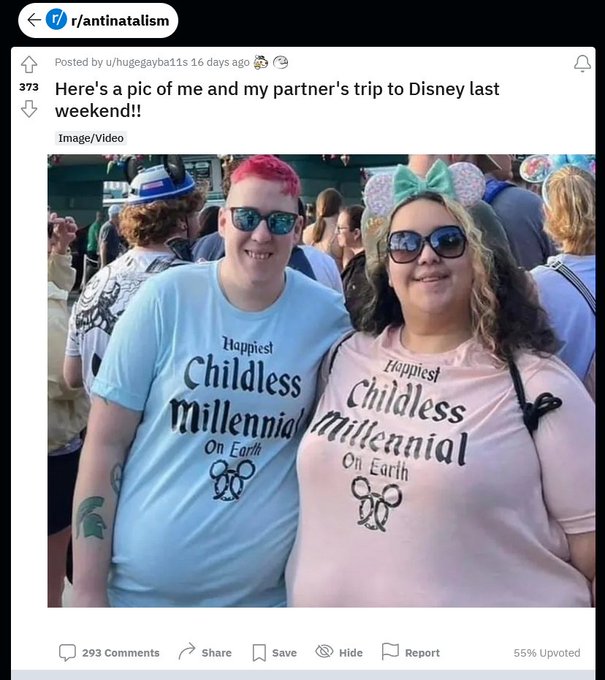
Task: Click the back arrow beside r/antinatalism
Action: click(x=33, y=20)
